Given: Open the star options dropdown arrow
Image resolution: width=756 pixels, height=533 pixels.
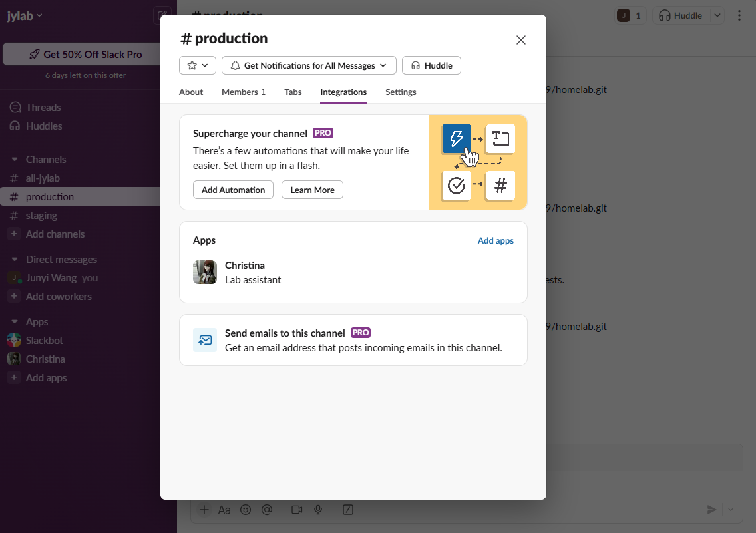Looking at the screenshot, I should (205, 65).
